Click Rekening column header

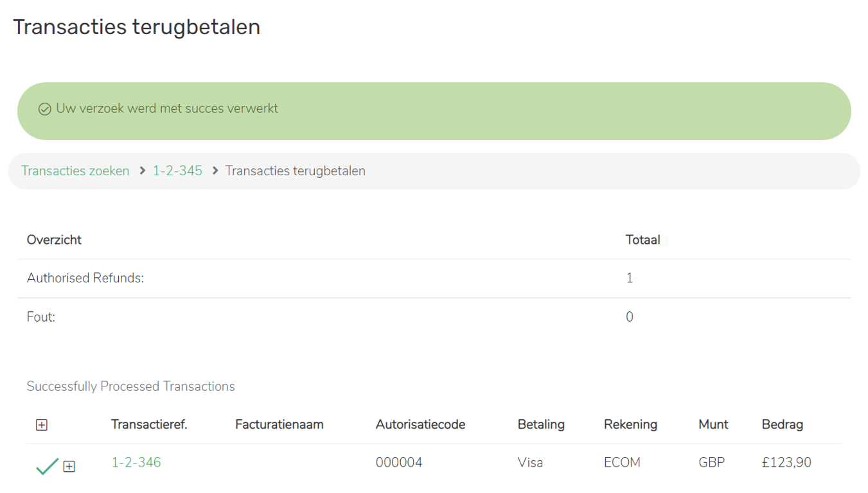click(630, 424)
